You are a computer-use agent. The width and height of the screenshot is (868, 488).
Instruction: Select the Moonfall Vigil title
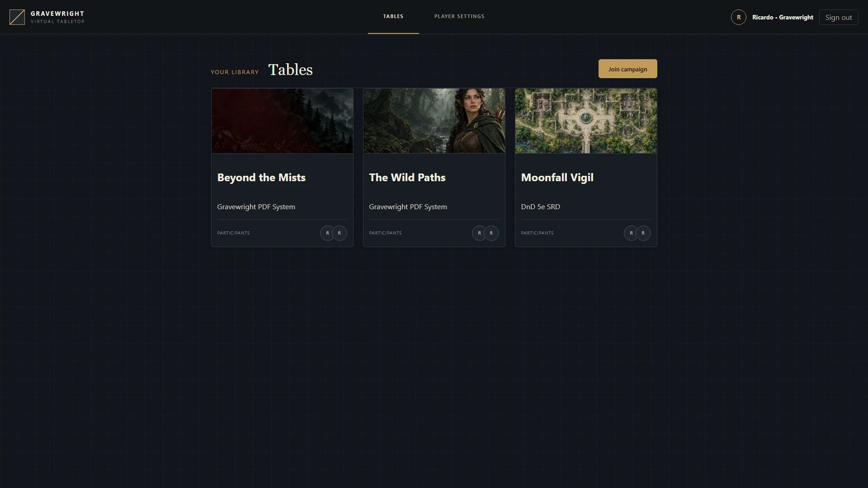(x=557, y=178)
